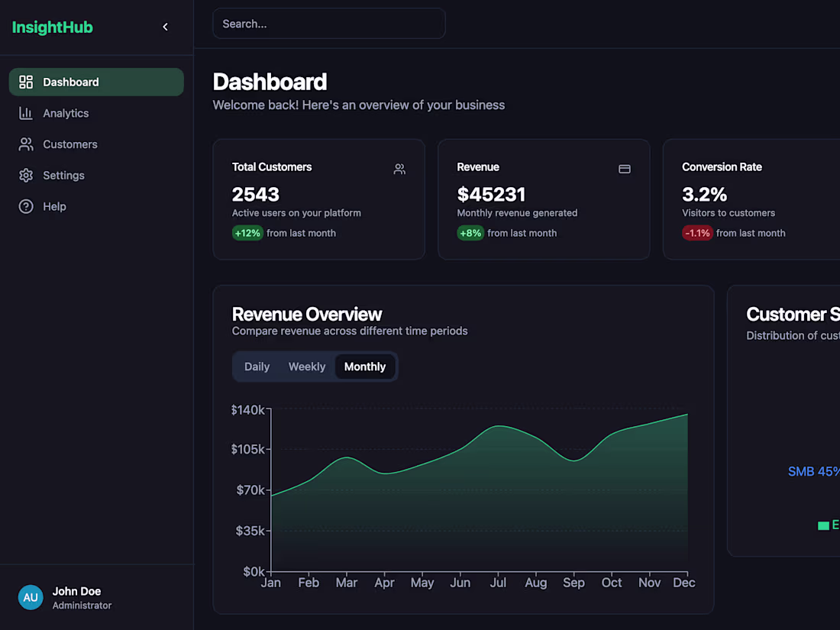The image size is (840, 630).
Task: Select the Dashboard sidebar icon
Action: pos(25,82)
